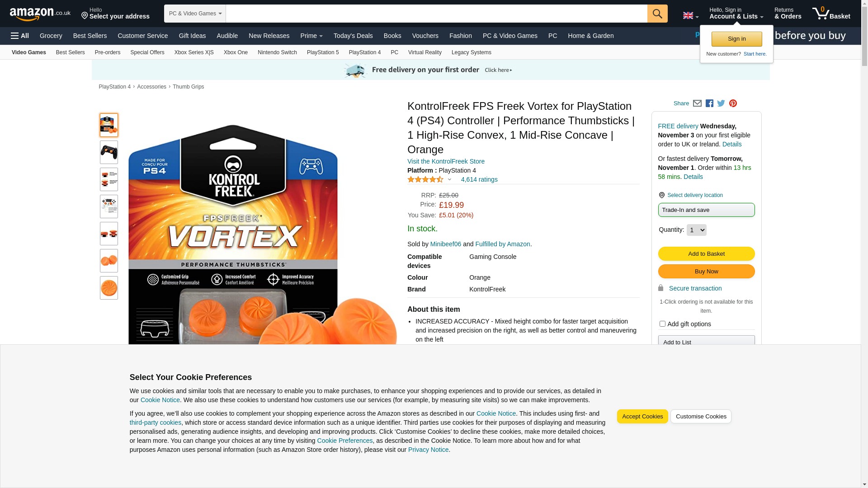Open the All hamburger menu
868x488 pixels.
[x=20, y=36]
